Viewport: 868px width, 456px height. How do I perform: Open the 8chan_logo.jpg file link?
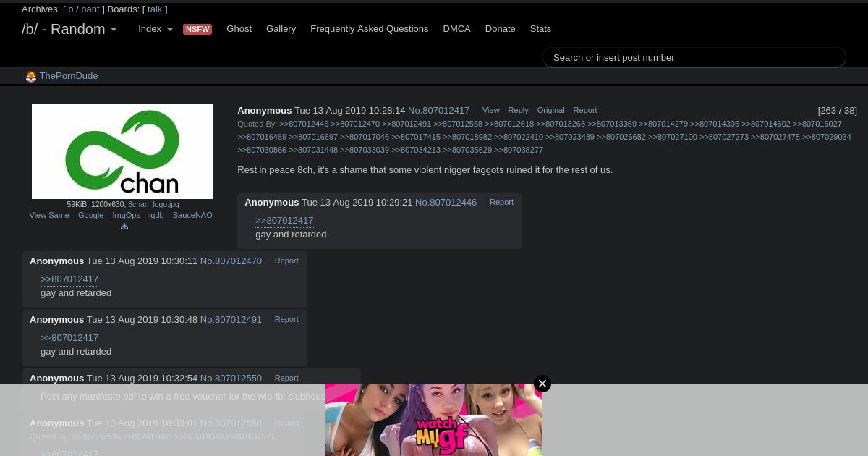pos(153,205)
